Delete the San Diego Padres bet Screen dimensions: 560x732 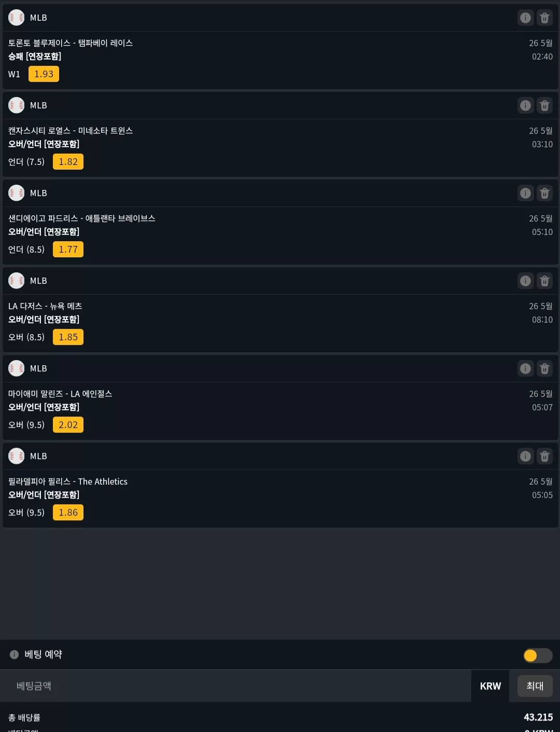[544, 193]
